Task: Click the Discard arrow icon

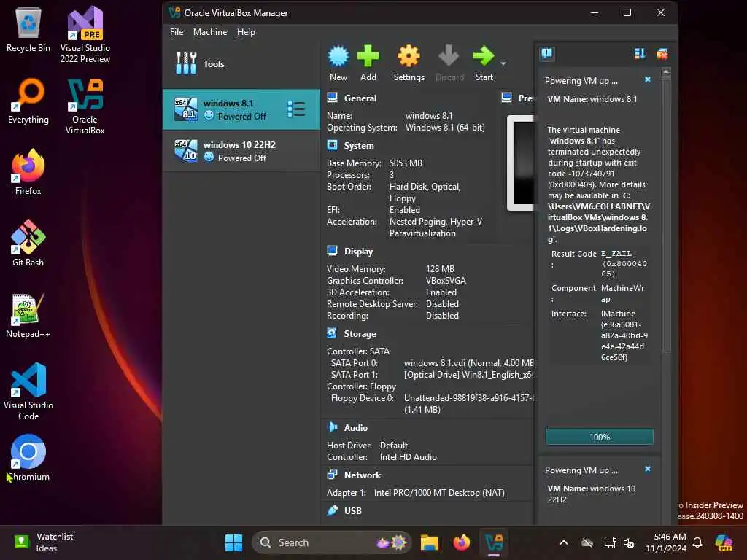Action: tap(449, 56)
